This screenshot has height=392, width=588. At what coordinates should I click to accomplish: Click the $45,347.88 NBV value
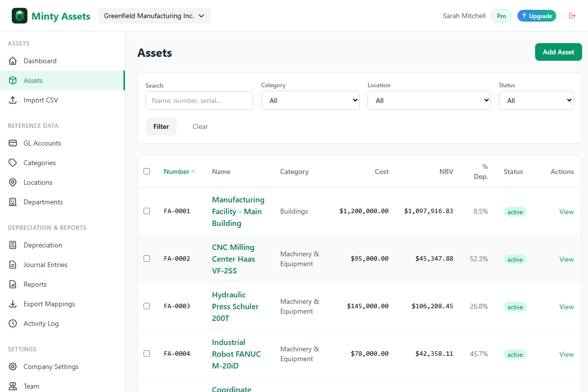coord(434,259)
